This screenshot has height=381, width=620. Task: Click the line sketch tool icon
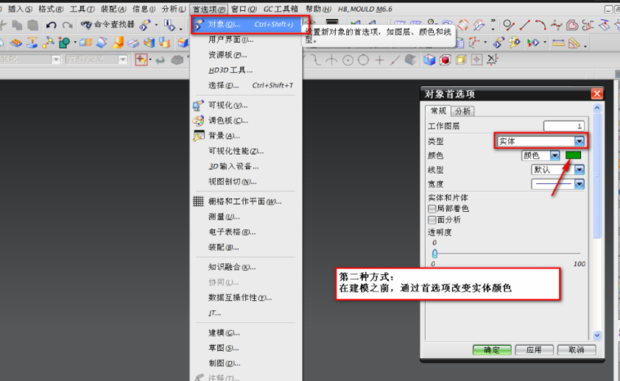coord(525,26)
